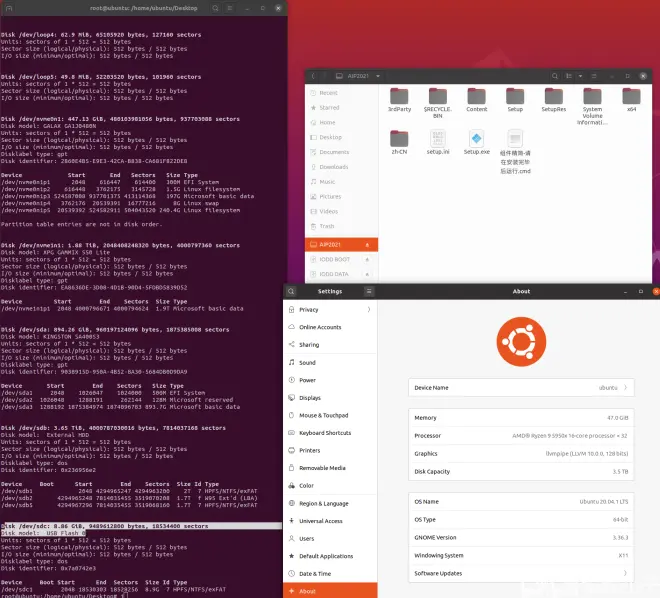Screen dimensions: 660x598
Task: Edit the Device Name field
Action: click(521, 388)
